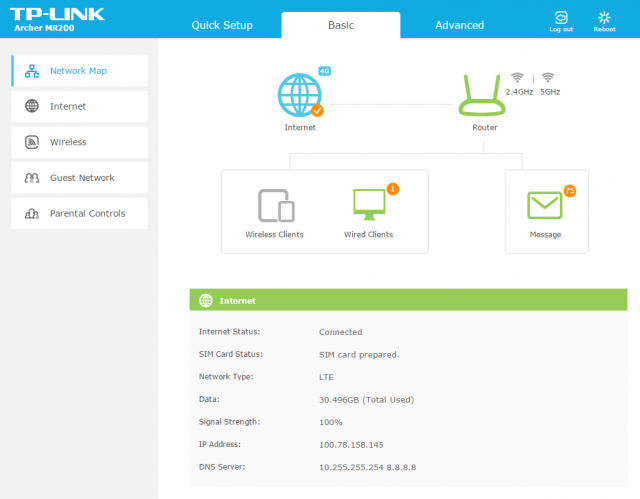Click the wired clients count badge

(392, 189)
